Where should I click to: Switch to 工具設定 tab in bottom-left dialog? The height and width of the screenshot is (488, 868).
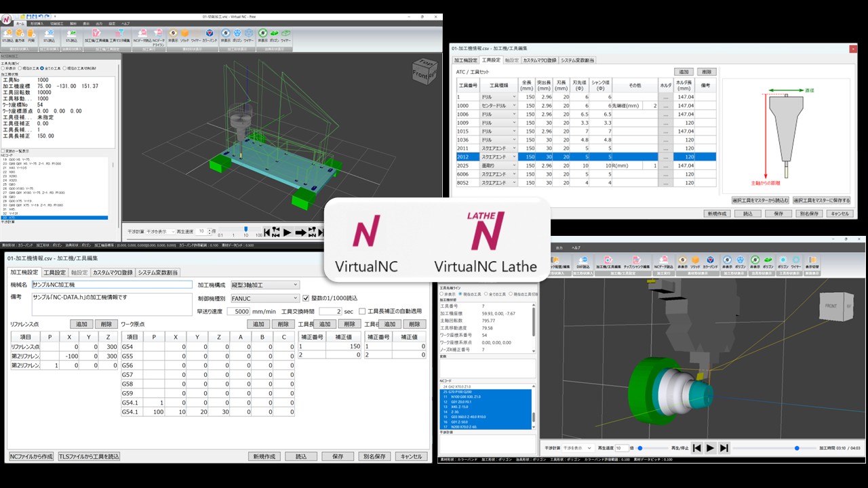click(54, 272)
